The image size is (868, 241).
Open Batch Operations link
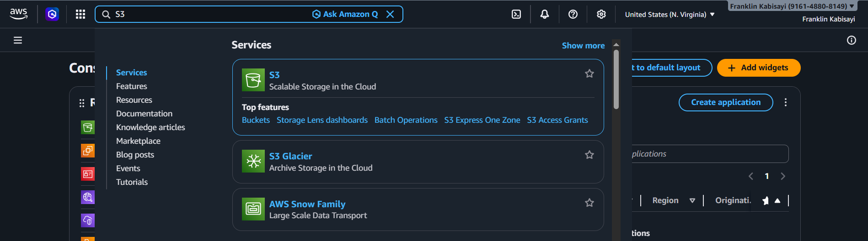point(406,120)
